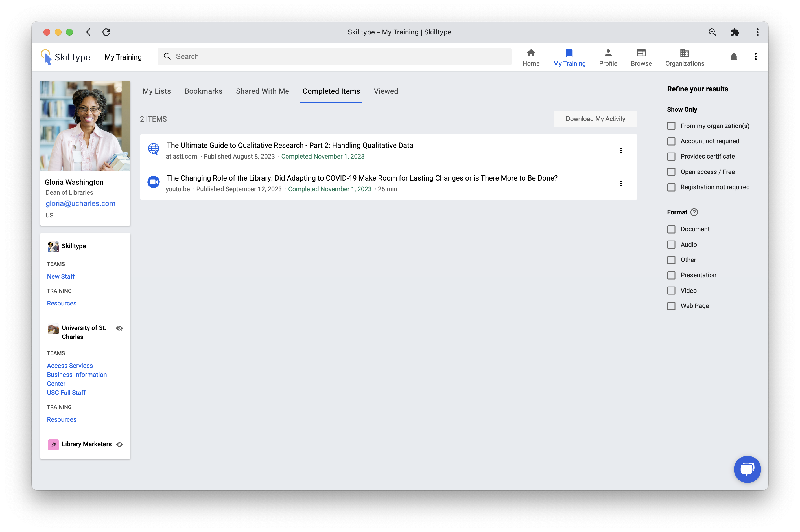Screen dimensions: 800x532
Task: Toggle visibility for University of St. Charles
Action: coord(119,328)
